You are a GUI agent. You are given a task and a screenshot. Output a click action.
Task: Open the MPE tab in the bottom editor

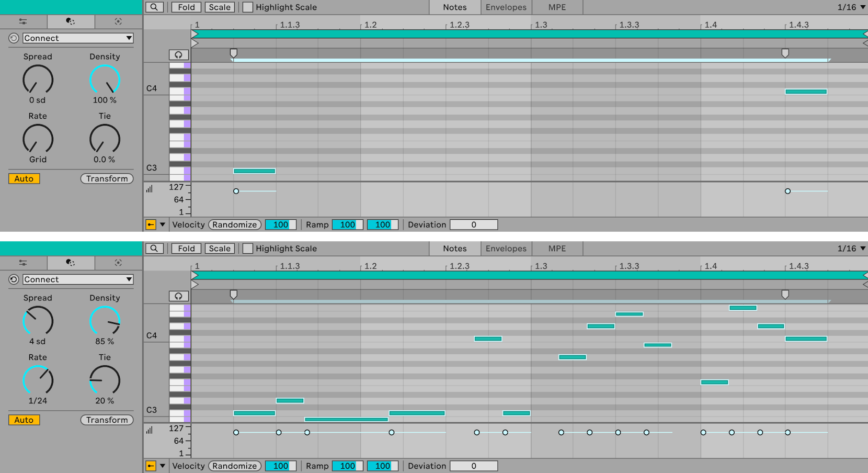pos(557,248)
